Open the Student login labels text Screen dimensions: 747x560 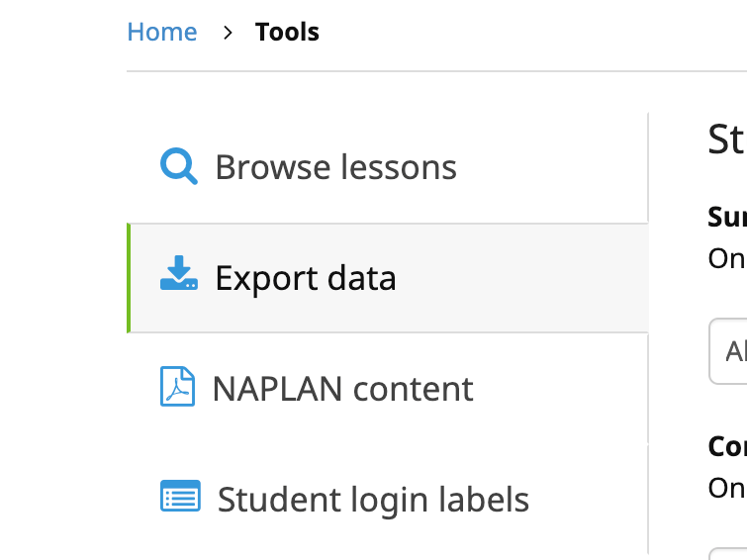pos(373,500)
